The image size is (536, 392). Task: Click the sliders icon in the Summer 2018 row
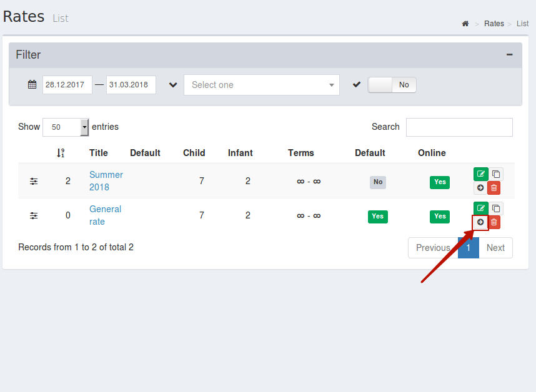[x=34, y=181]
